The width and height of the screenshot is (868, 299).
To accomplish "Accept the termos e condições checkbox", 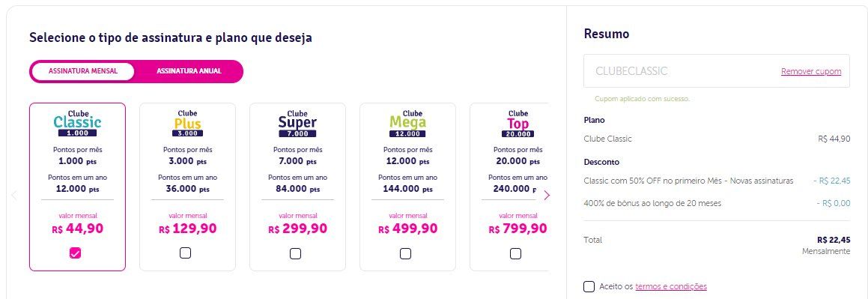I will (x=589, y=286).
